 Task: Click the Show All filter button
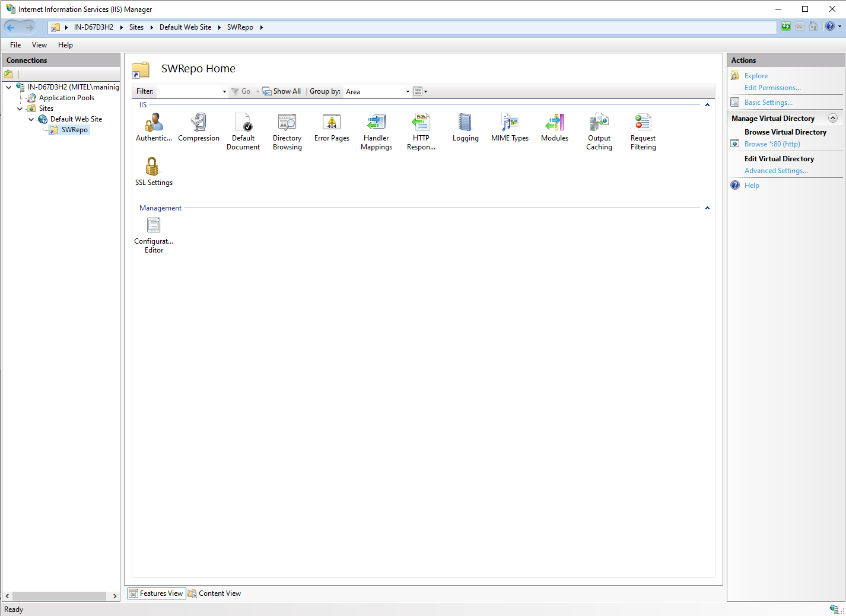point(282,91)
